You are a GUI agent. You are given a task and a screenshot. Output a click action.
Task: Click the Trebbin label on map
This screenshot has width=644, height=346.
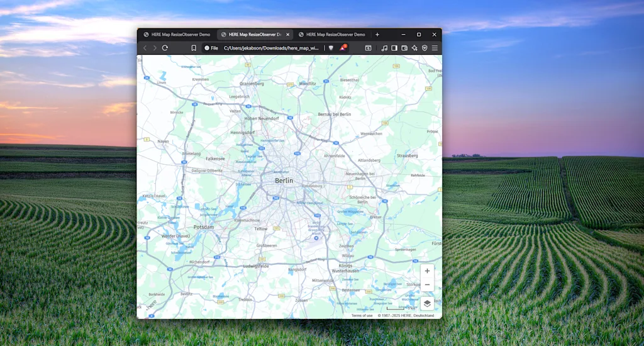click(245, 299)
